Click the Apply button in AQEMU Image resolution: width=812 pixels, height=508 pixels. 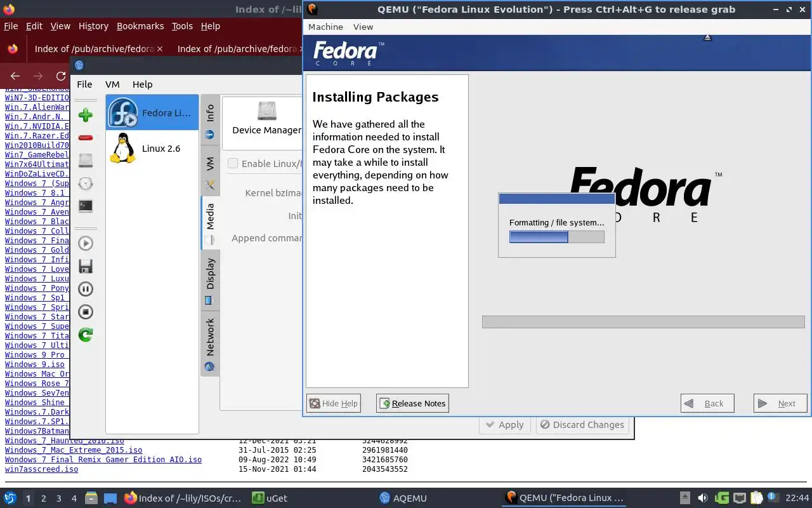(505, 425)
